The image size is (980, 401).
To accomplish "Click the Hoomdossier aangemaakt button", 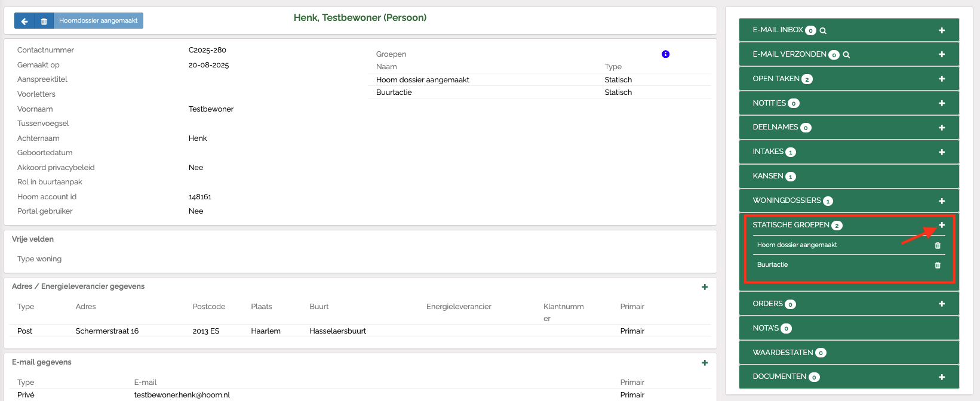I will 98,21.
